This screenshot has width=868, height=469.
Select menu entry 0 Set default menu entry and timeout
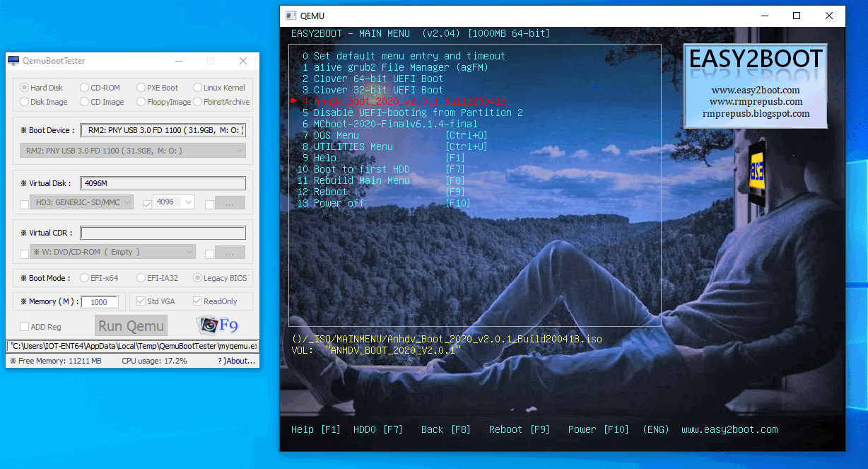pos(404,56)
